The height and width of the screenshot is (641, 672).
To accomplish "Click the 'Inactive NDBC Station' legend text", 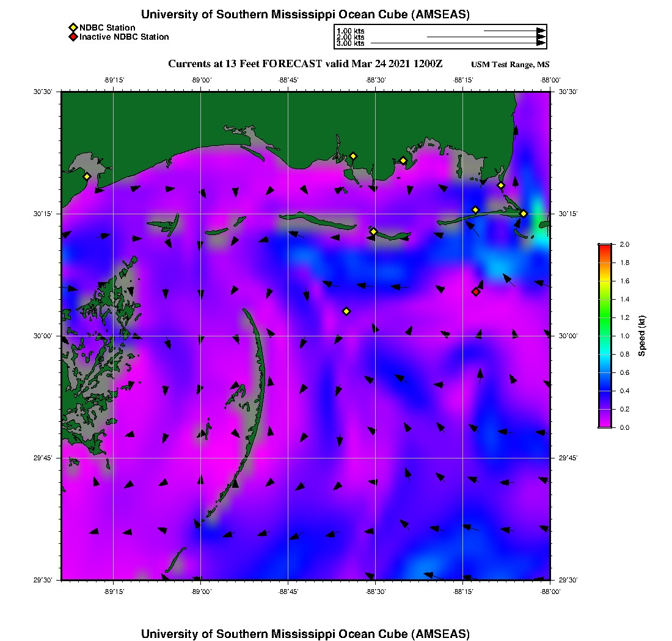I will tap(124, 37).
